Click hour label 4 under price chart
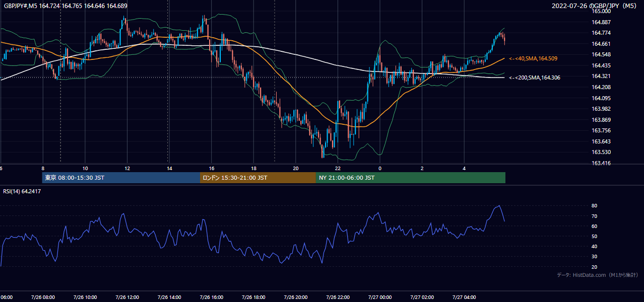 (x=464, y=168)
